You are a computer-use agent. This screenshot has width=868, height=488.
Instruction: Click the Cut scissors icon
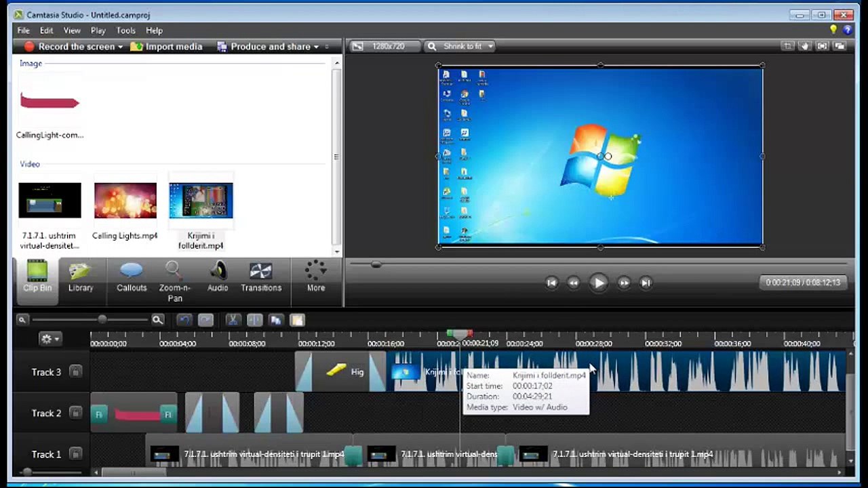click(233, 320)
